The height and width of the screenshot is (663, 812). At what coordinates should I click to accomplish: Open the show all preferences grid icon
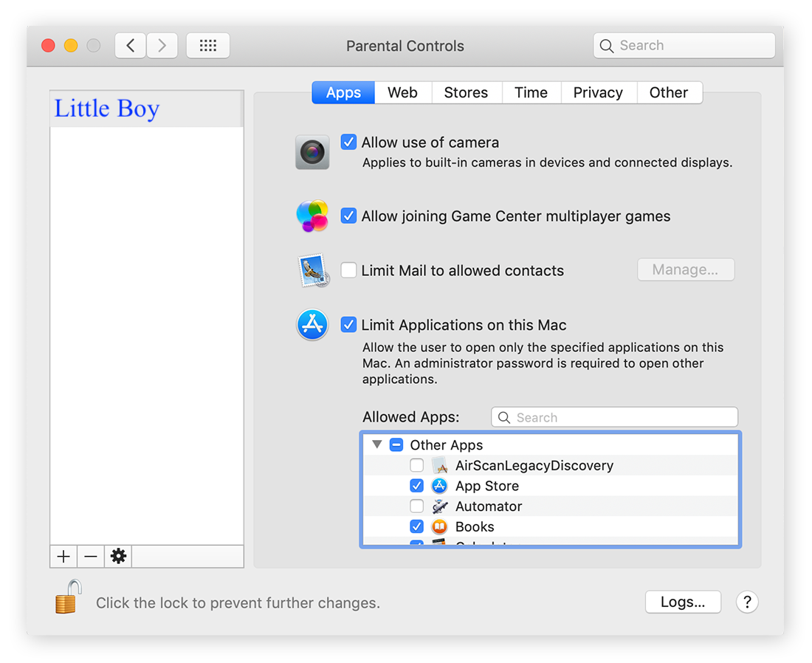point(207,45)
